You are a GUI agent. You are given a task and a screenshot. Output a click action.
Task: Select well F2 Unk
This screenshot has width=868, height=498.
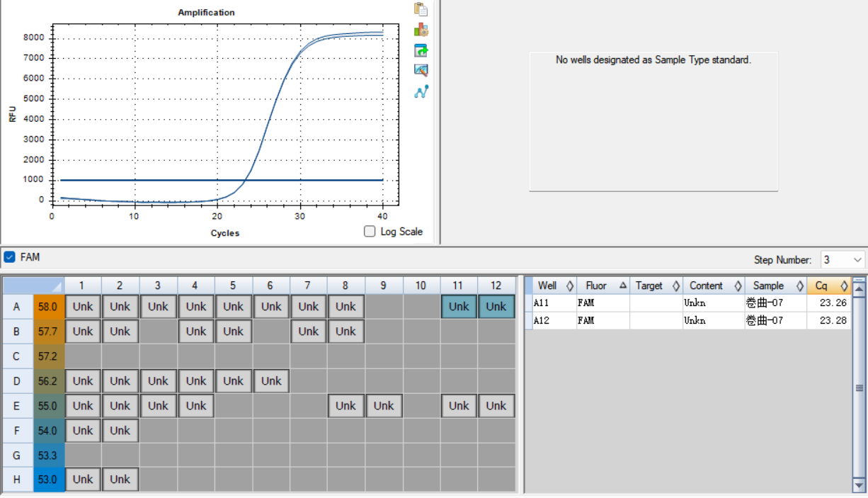point(120,430)
